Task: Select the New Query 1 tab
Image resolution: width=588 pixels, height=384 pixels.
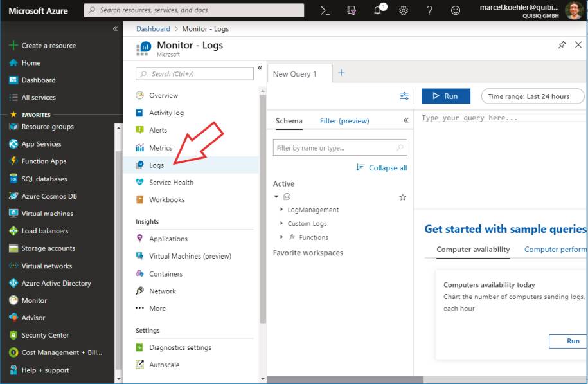Action: tap(299, 73)
